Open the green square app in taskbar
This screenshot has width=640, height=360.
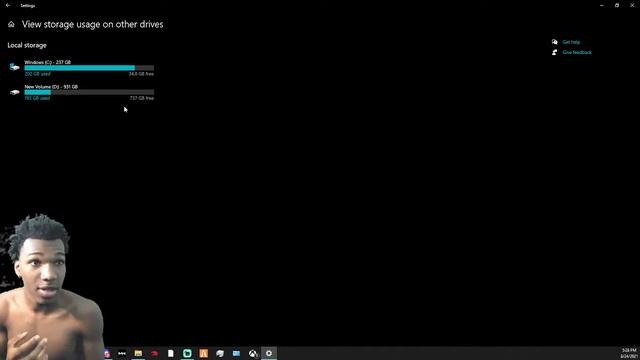(x=187, y=353)
